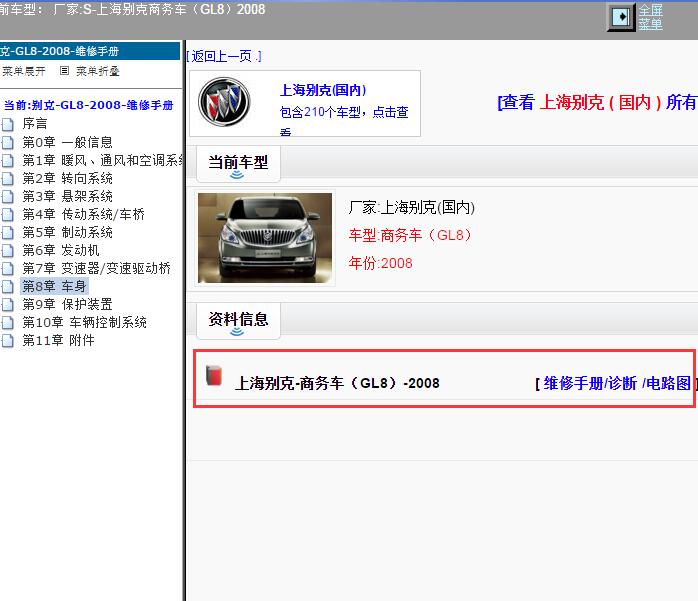Viewport: 698px width, 601px height.
Task: Click the 查看 上海别克(国内) 所有 link
Action: coord(597,102)
